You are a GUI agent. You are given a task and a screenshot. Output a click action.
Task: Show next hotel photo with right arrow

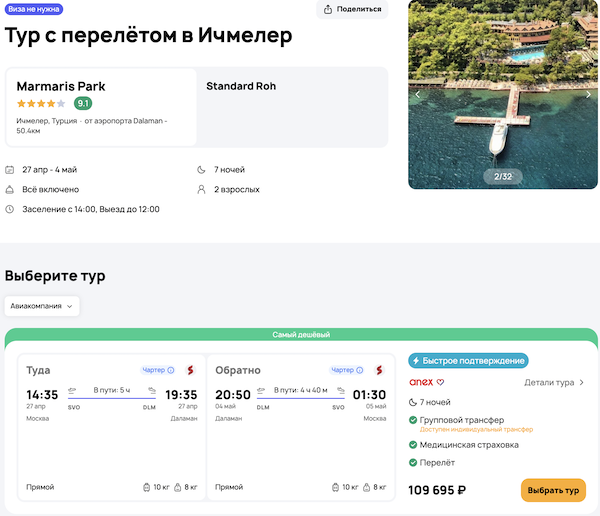[x=589, y=96]
